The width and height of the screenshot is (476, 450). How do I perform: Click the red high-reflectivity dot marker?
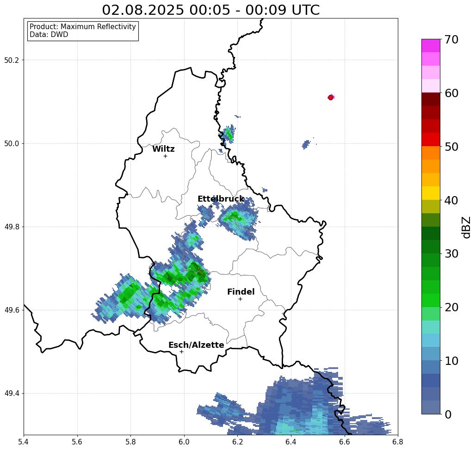(331, 98)
